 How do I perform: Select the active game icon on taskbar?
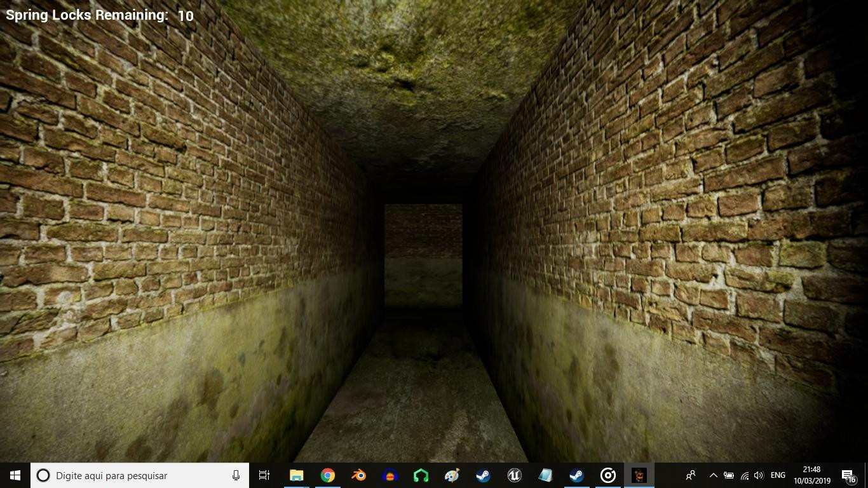(639, 475)
